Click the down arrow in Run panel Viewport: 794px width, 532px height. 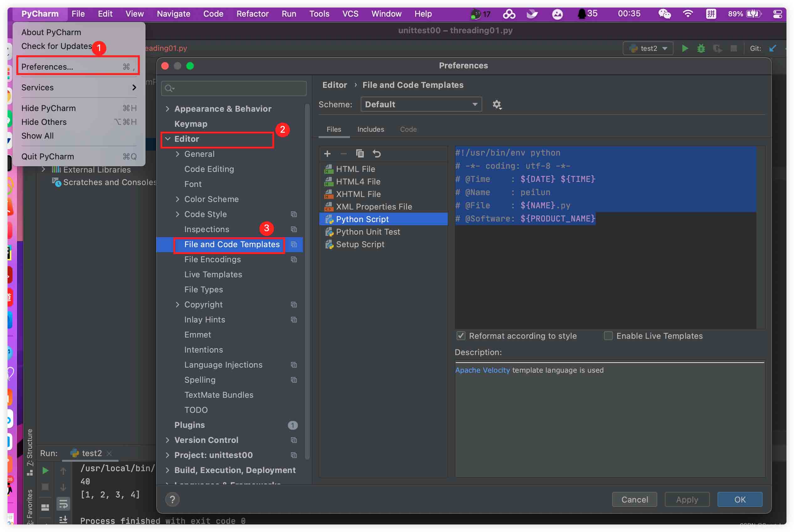coord(63,487)
